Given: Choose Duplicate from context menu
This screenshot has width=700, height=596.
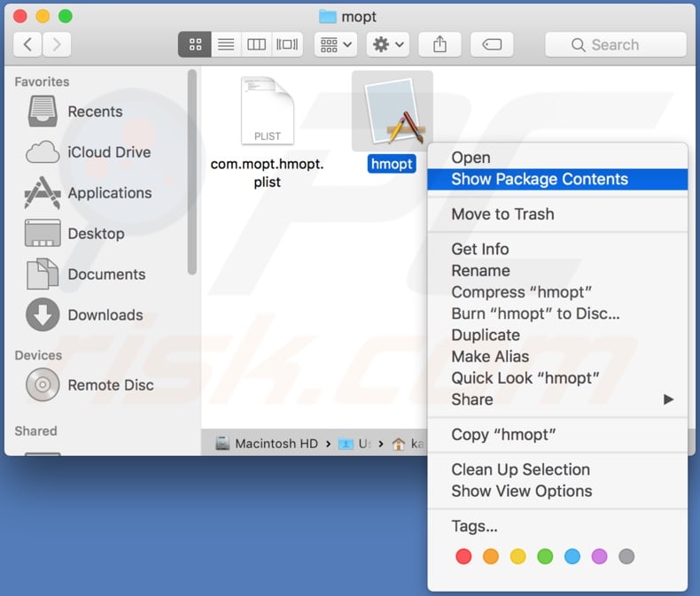Looking at the screenshot, I should coord(557,335).
